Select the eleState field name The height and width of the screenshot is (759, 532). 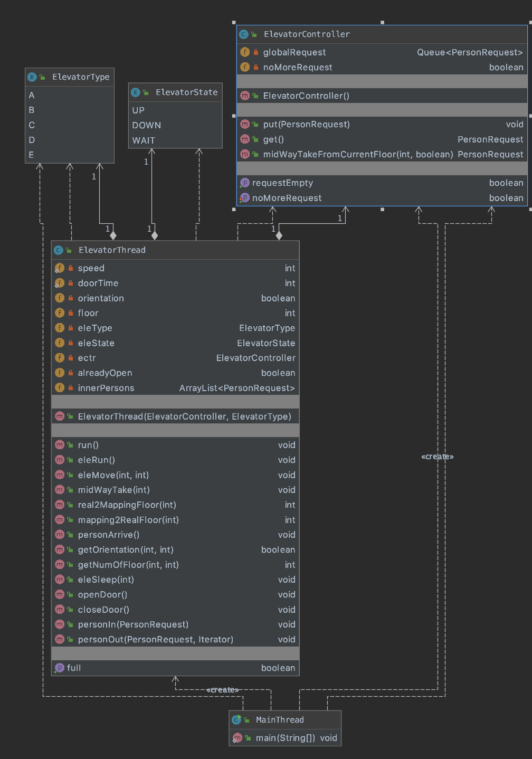(x=96, y=343)
